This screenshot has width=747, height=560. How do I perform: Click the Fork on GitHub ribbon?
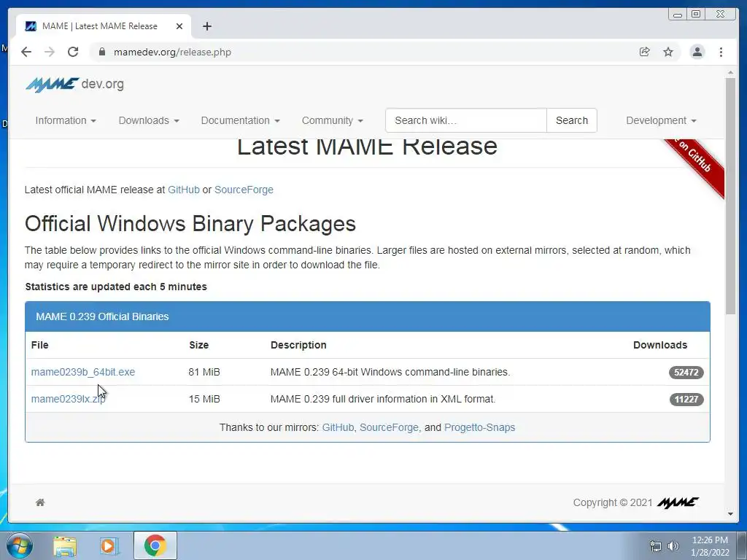coord(696,164)
